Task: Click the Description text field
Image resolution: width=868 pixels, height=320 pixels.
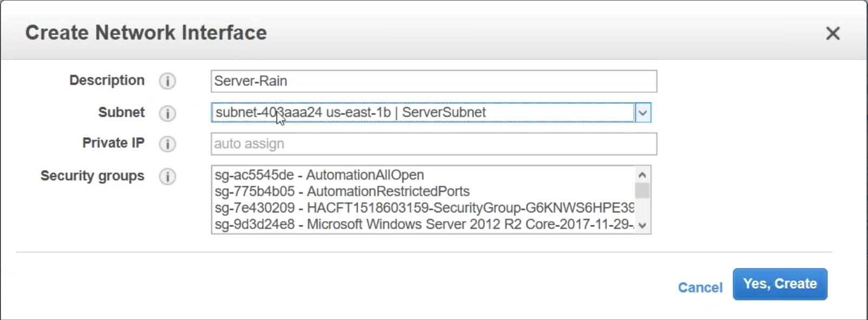Action: pos(433,81)
